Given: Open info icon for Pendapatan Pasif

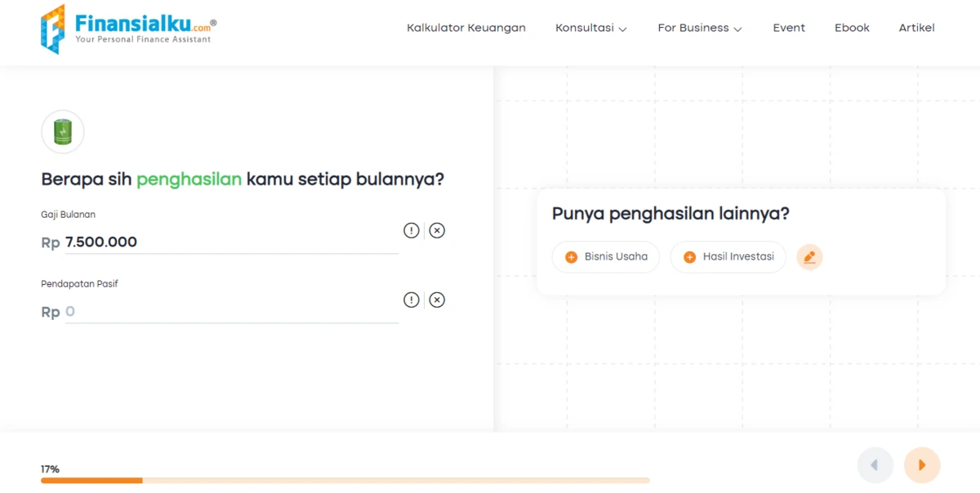Looking at the screenshot, I should tap(412, 300).
